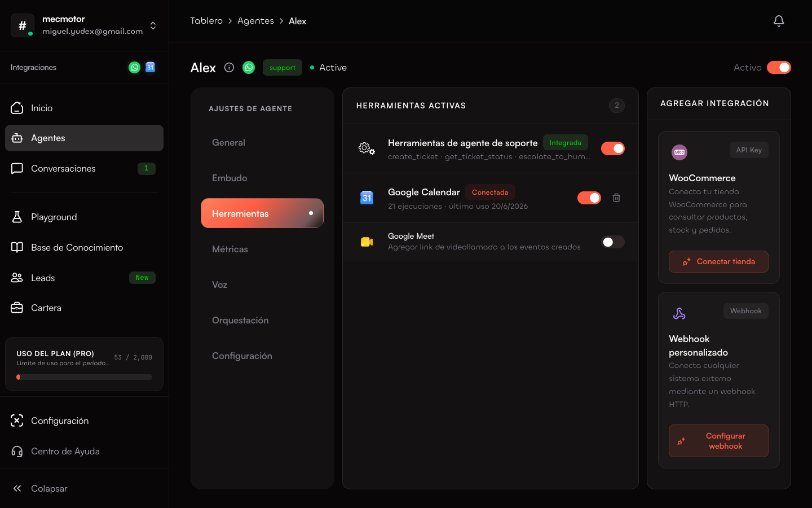Image resolution: width=812 pixels, height=508 pixels.
Task: Open Cartera in the sidebar
Action: [84, 308]
